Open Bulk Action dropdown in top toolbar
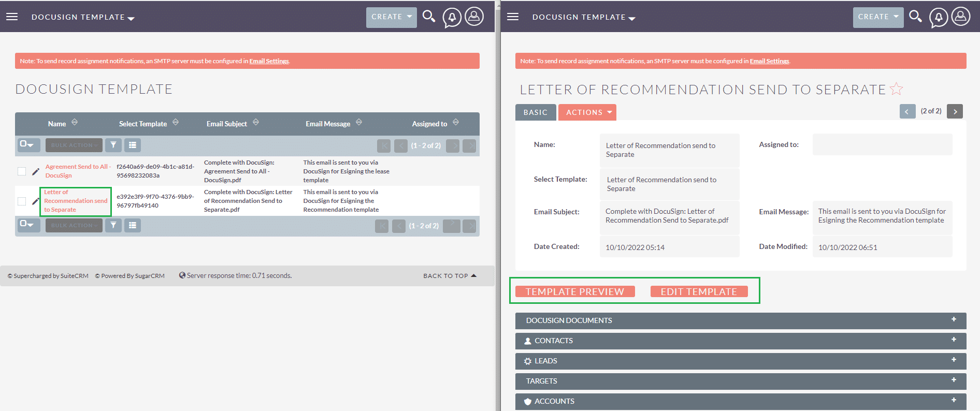This screenshot has width=980, height=411. pos(74,145)
